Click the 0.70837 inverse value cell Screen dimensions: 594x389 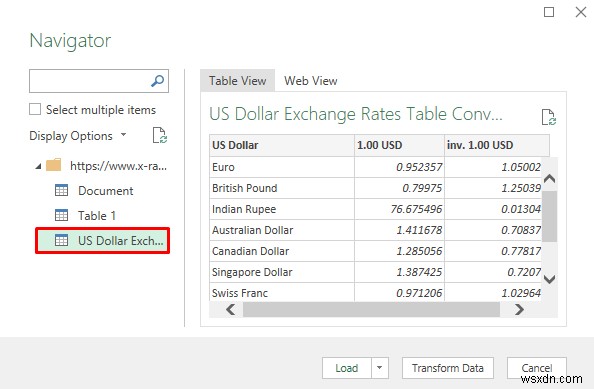coord(493,230)
